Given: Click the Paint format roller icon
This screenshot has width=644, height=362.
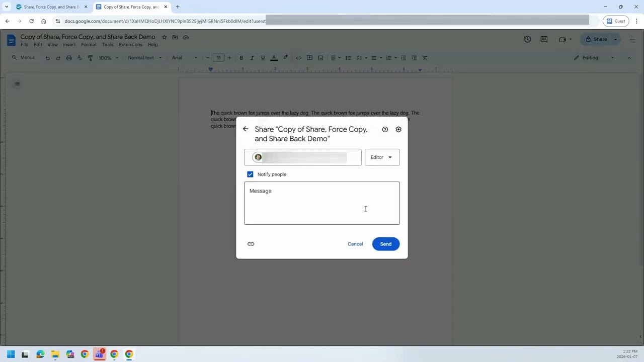Looking at the screenshot, I should (x=90, y=58).
